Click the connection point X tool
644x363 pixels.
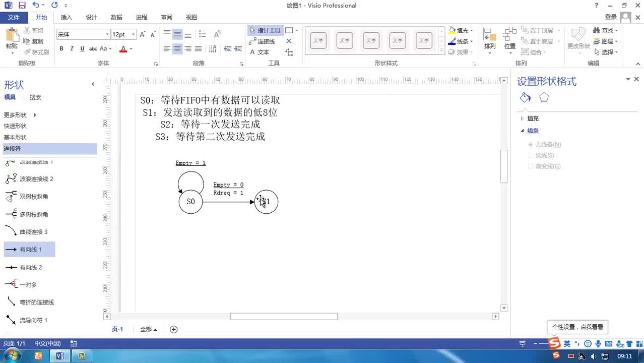pos(289,41)
